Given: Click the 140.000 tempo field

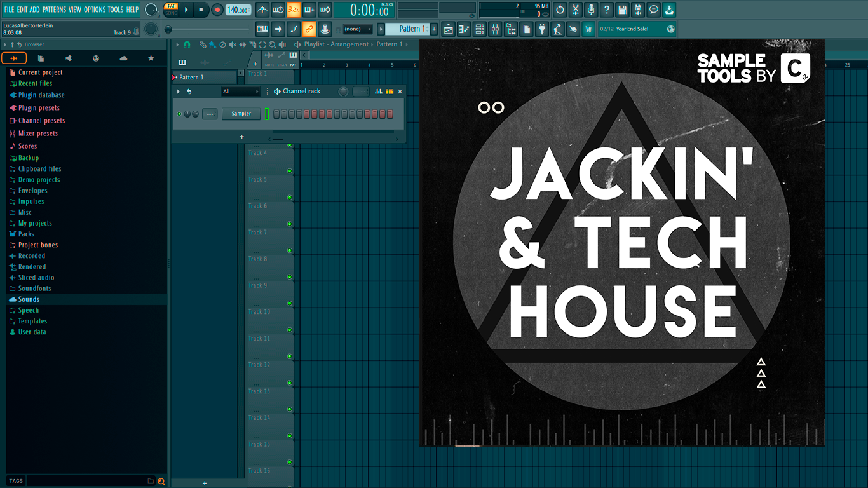Looking at the screenshot, I should point(238,10).
